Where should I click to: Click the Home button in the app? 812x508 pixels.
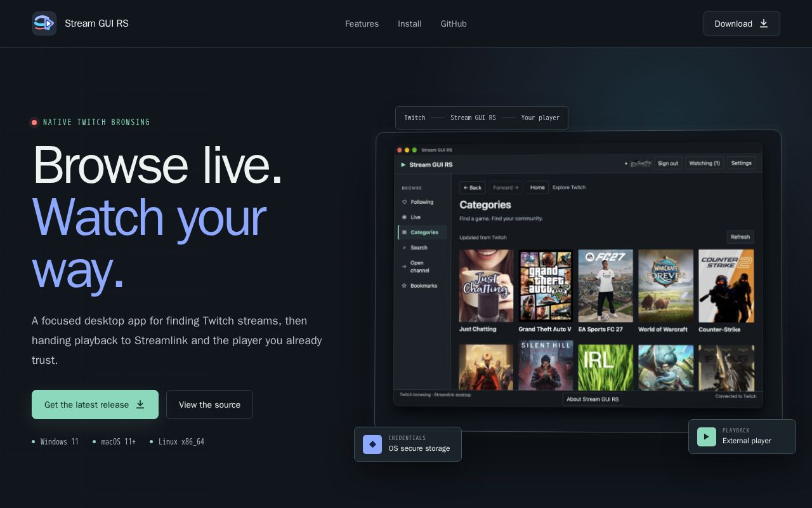click(537, 187)
